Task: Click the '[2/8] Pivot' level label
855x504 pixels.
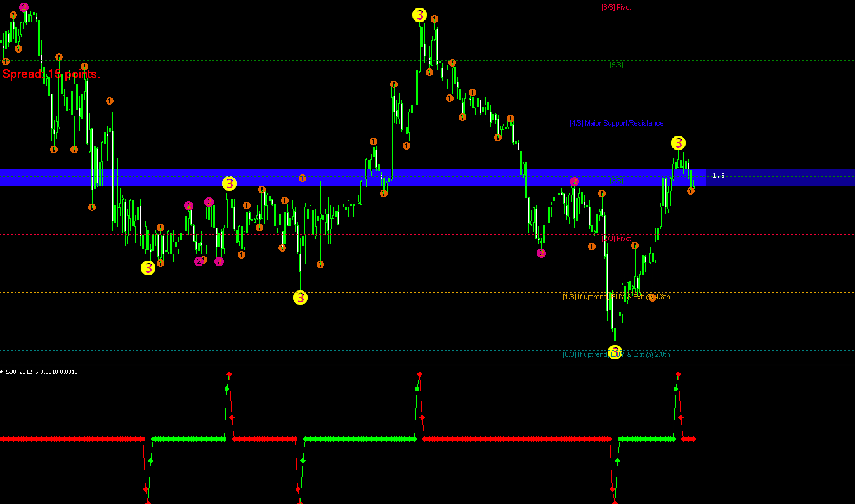Action: (616, 238)
